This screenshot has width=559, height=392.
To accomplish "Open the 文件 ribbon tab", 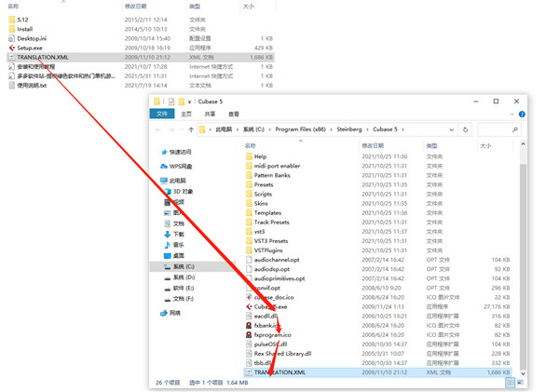I will (x=162, y=114).
